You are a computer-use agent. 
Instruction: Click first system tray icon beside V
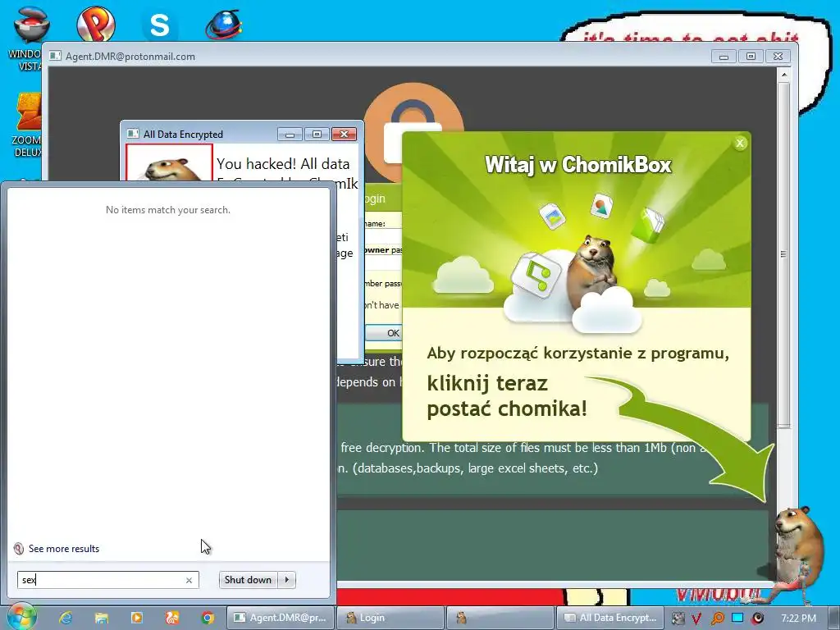678,619
